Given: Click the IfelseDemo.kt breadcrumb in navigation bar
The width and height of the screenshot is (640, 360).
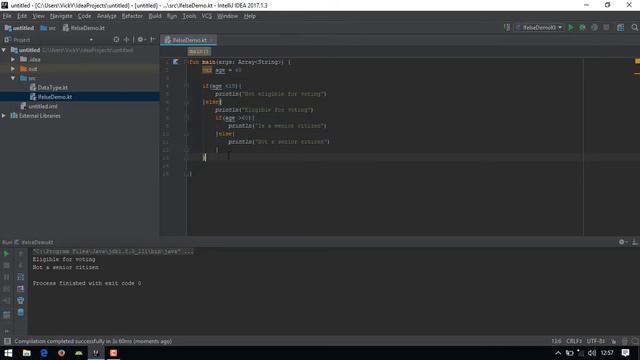Looking at the screenshot, I should point(84,28).
